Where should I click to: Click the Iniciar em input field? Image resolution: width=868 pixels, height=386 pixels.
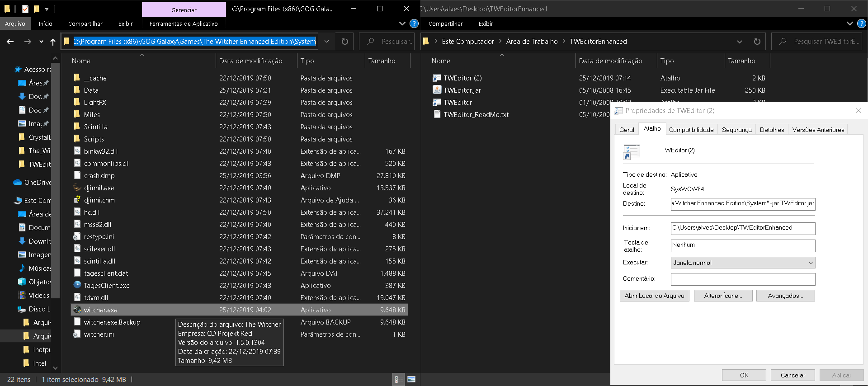click(x=743, y=228)
